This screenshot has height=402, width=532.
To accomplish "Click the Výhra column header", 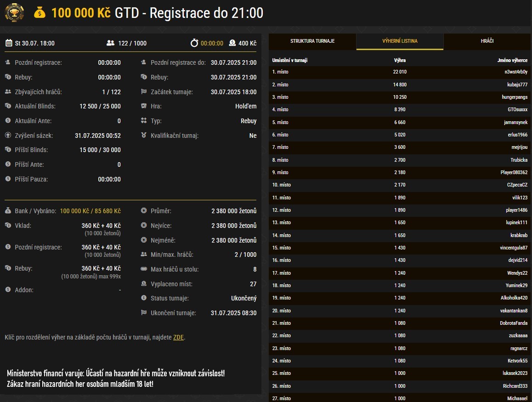I will point(400,60).
